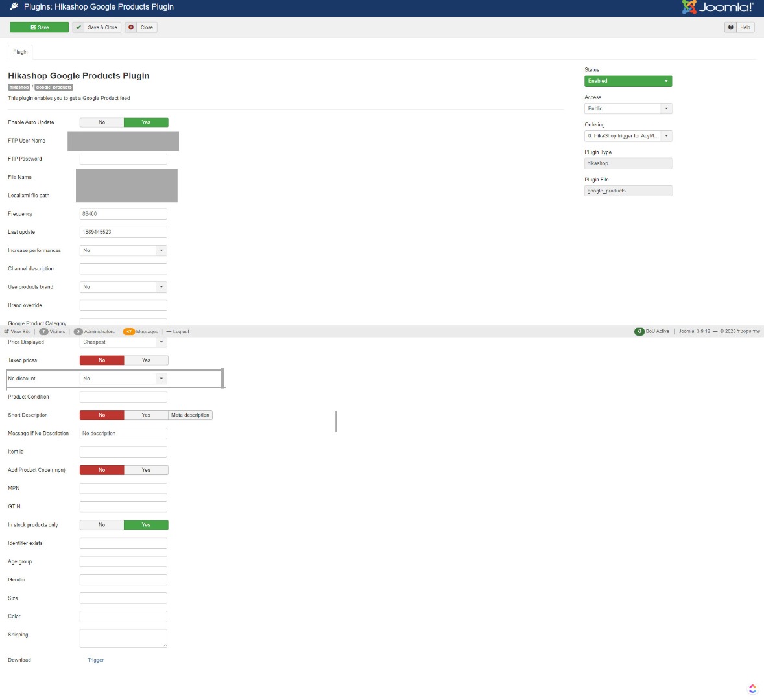Open the Use products brand dropdown
This screenshot has width=764, height=700.
point(123,287)
